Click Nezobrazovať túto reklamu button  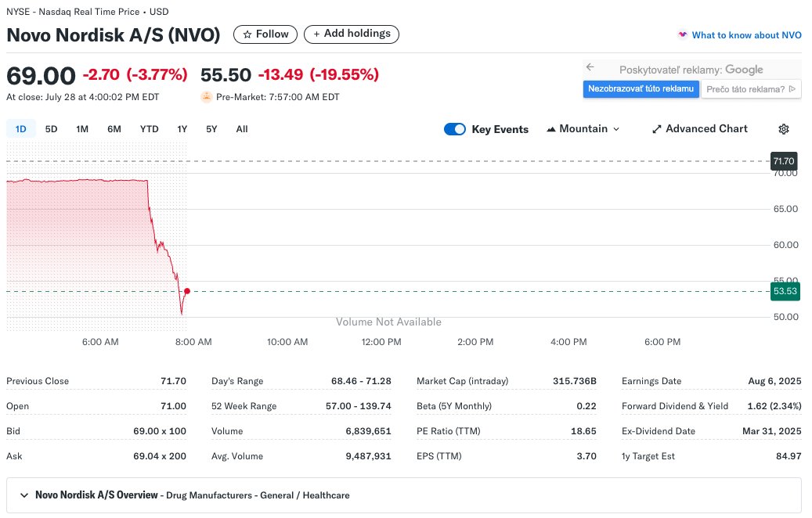click(641, 89)
